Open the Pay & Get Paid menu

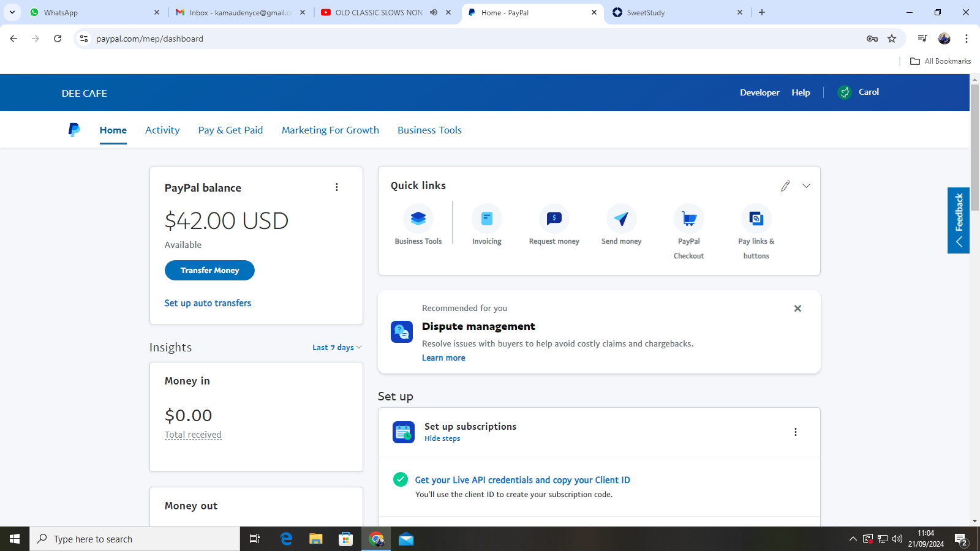click(230, 130)
